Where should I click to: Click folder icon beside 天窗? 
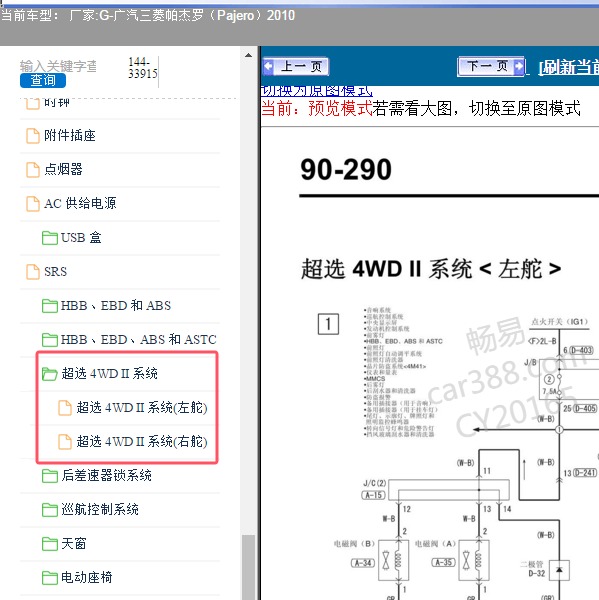click(50, 544)
